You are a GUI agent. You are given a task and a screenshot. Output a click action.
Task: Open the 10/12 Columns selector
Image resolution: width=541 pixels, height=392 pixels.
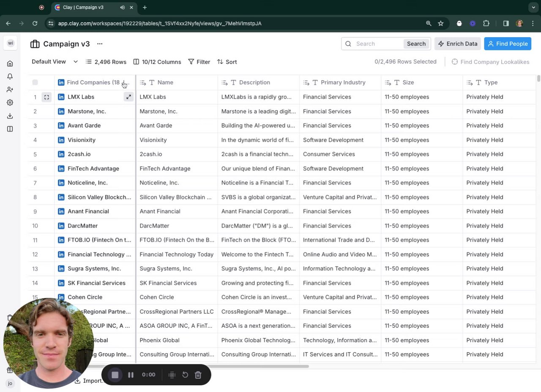pyautogui.click(x=157, y=62)
